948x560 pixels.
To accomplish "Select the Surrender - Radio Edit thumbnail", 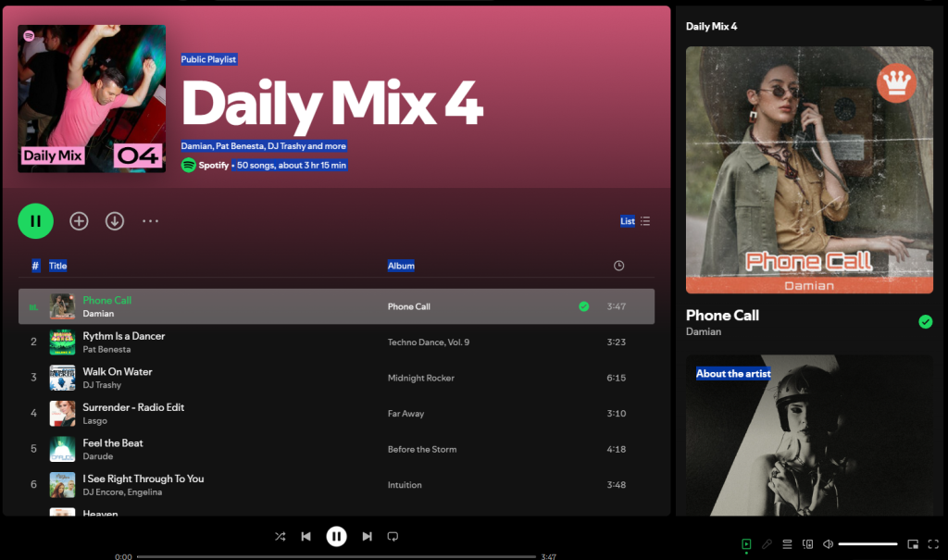I will click(62, 414).
